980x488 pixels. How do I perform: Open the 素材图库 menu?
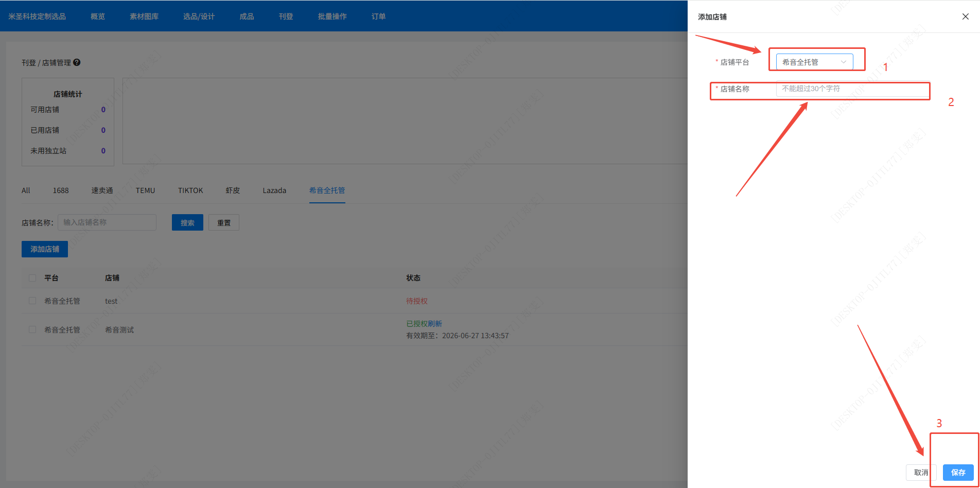[144, 16]
